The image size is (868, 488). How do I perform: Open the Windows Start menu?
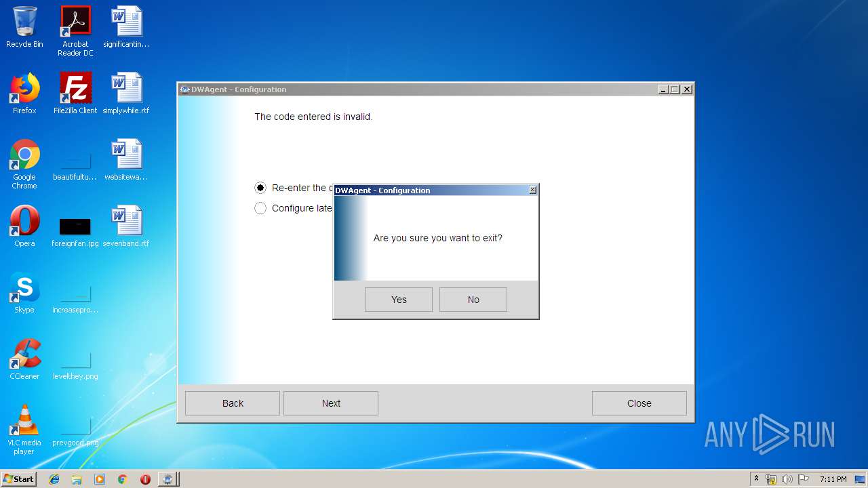[x=18, y=479]
